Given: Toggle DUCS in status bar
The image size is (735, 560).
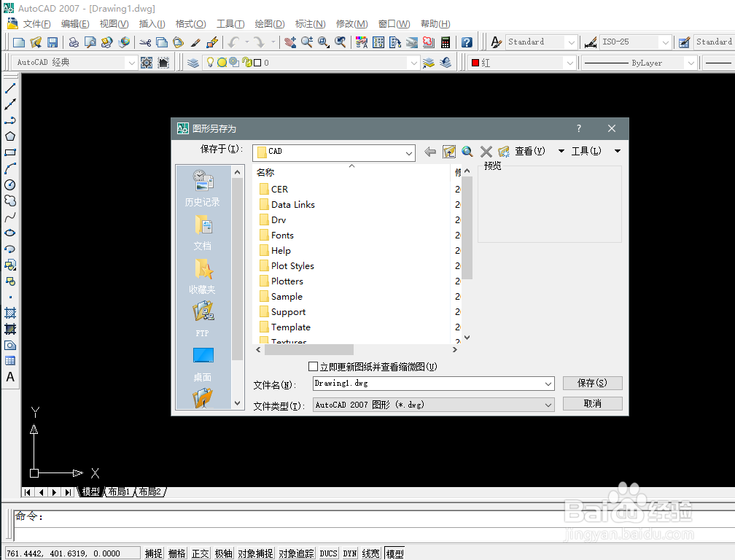Looking at the screenshot, I should 329,553.
